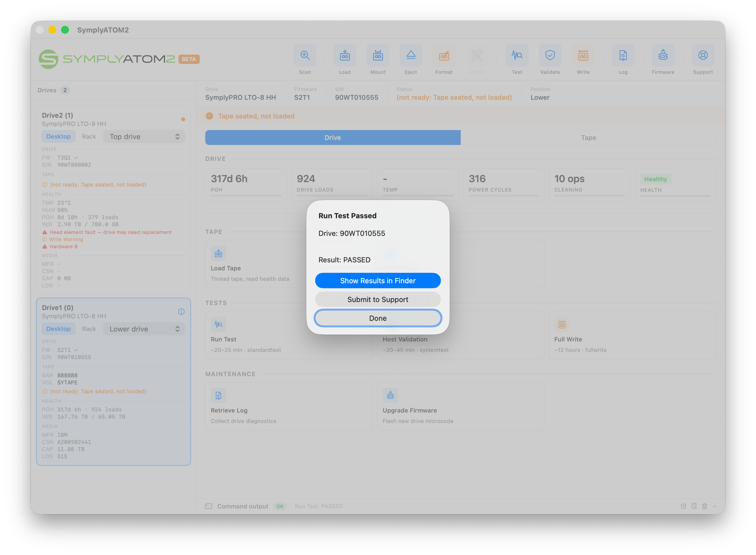Click the Validate shield icon
The width and height of the screenshot is (756, 555).
[x=550, y=55]
